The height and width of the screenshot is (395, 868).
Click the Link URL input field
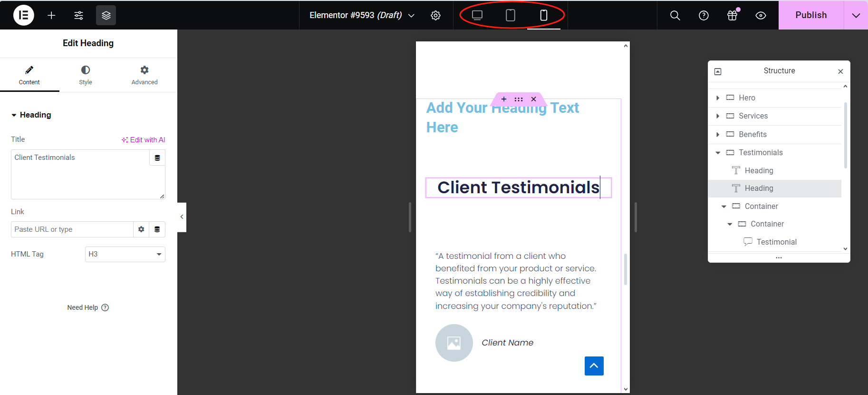(x=72, y=229)
